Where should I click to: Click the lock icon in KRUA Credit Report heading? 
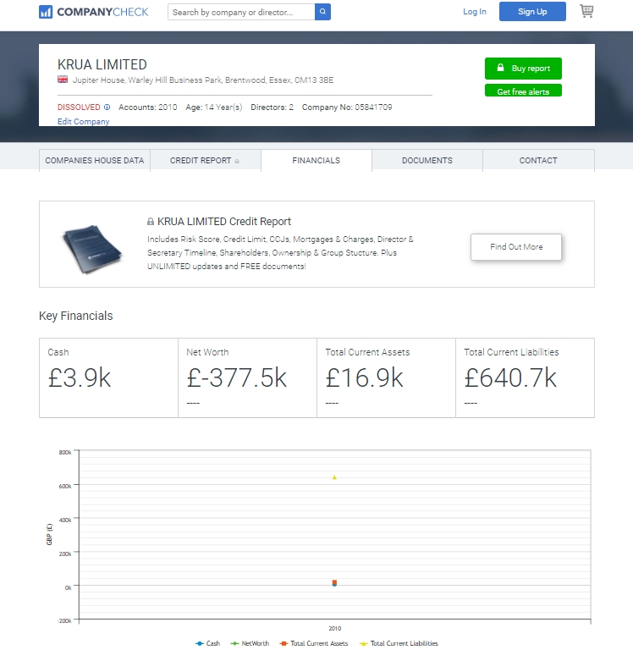pos(151,222)
